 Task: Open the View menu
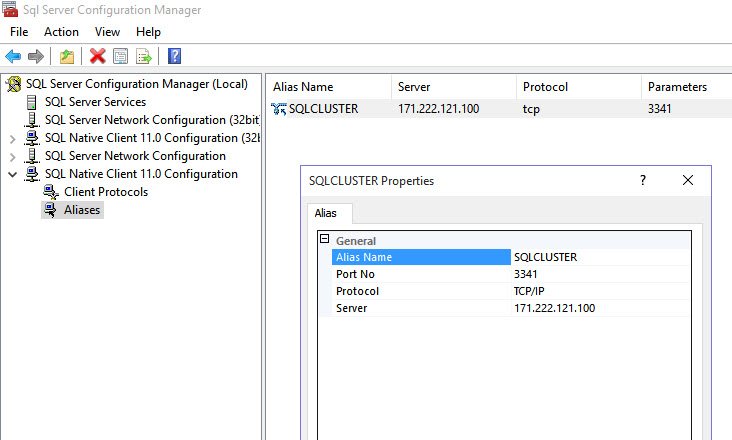tap(107, 32)
